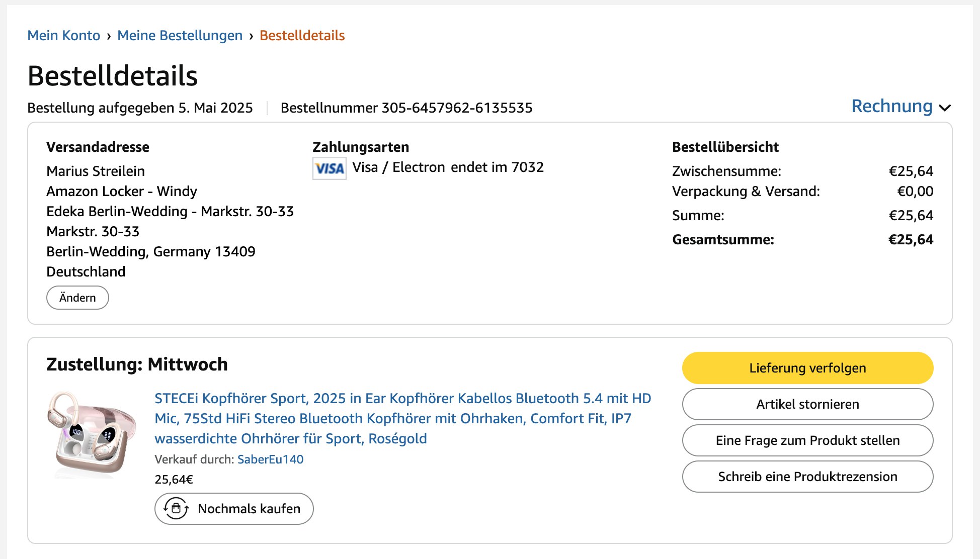Screen dimensions: 980x559
Task: Visit seller SaberEu140's page
Action: (x=270, y=459)
